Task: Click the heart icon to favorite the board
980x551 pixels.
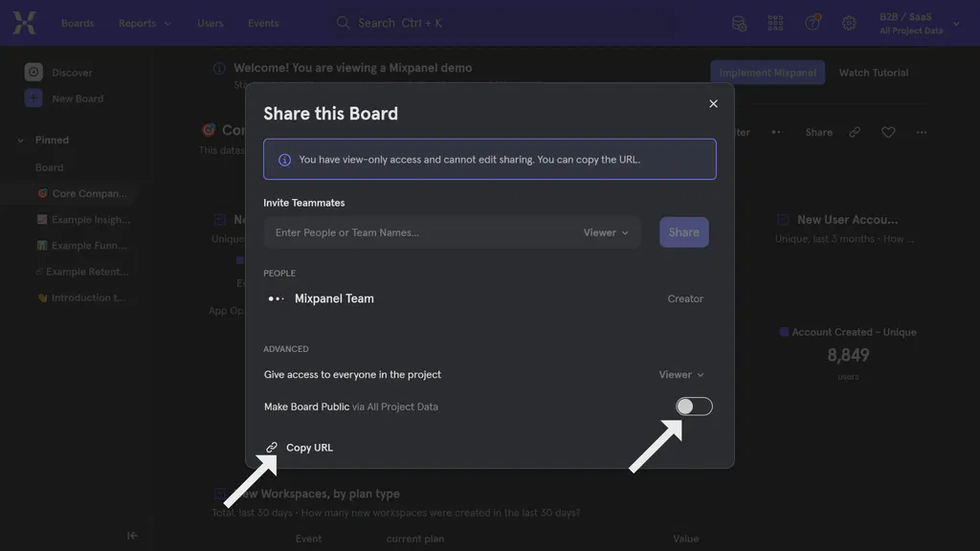Action: click(x=888, y=132)
